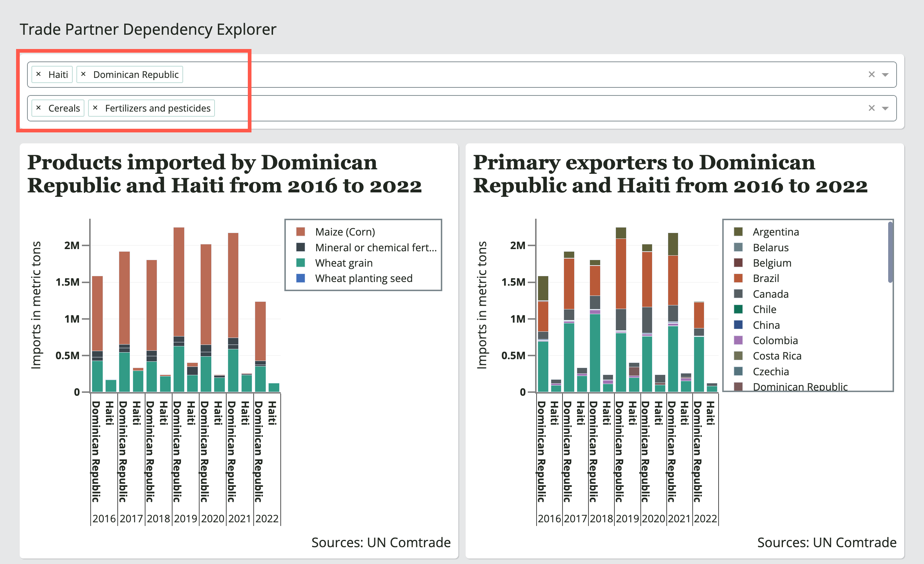Select the Wheat grain legend swatch
The height and width of the screenshot is (564, 924).
pyautogui.click(x=300, y=263)
